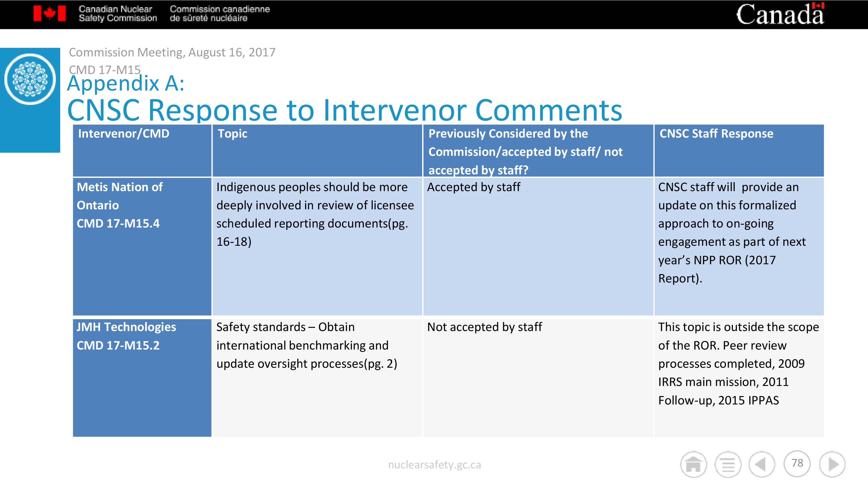The image size is (868, 488).
Task: Click 'CNSC Response to Intervenor Comments' title
Action: (x=344, y=110)
